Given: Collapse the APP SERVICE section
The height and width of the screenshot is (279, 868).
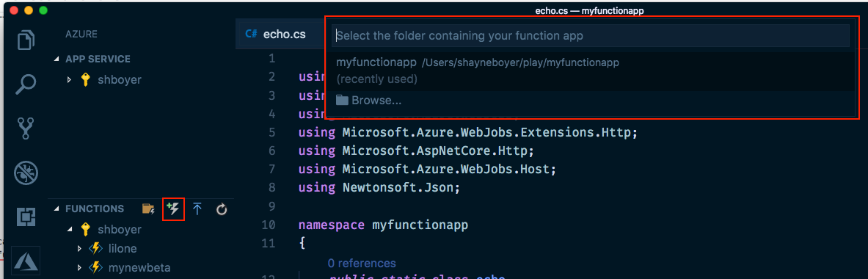Looking at the screenshot, I should (57, 59).
